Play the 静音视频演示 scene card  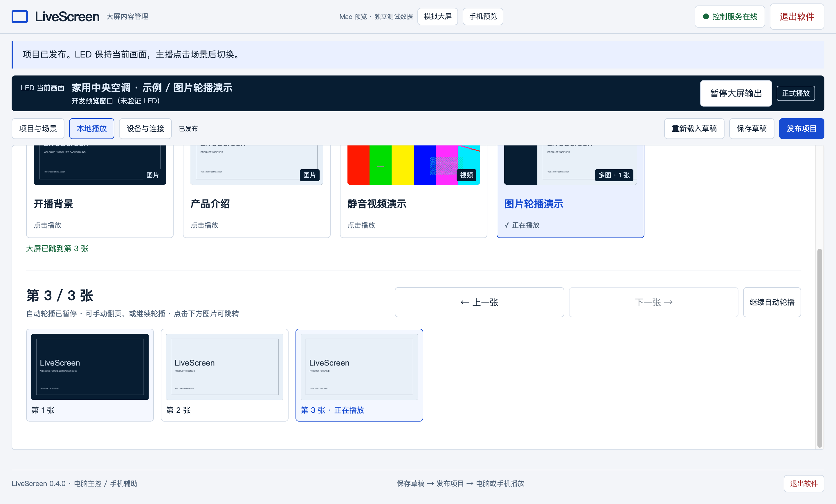(413, 191)
